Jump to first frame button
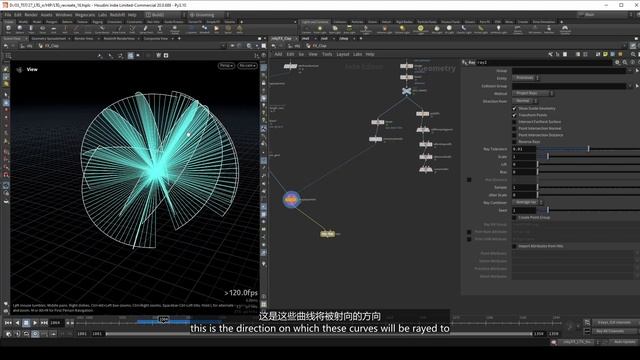 (8, 323)
